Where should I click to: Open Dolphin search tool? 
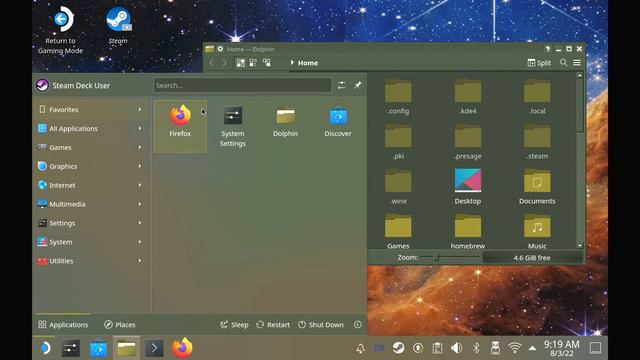564,63
